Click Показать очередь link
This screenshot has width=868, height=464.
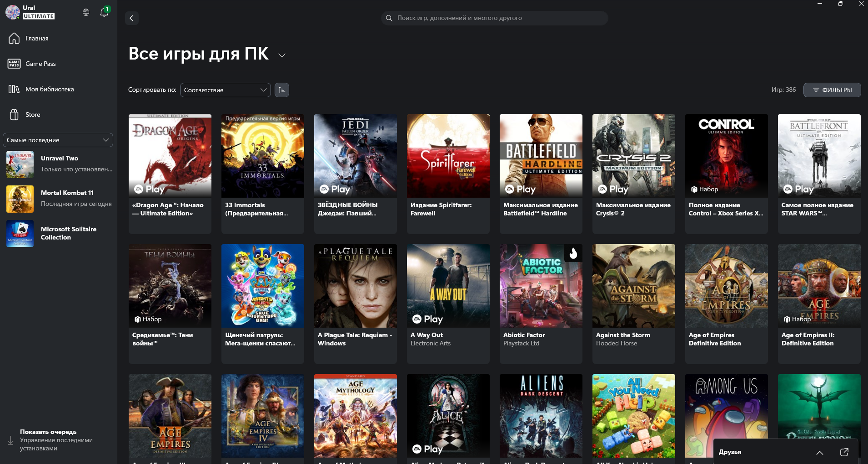click(48, 432)
